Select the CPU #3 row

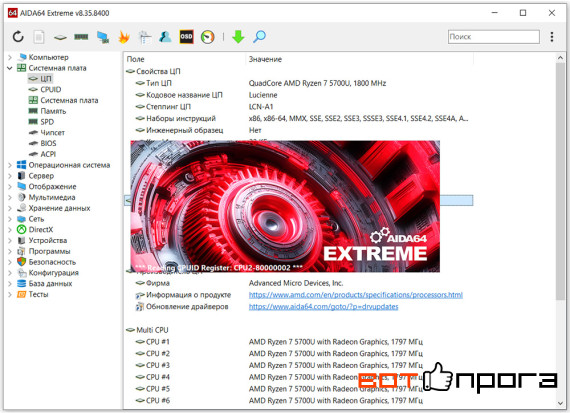pos(298,365)
